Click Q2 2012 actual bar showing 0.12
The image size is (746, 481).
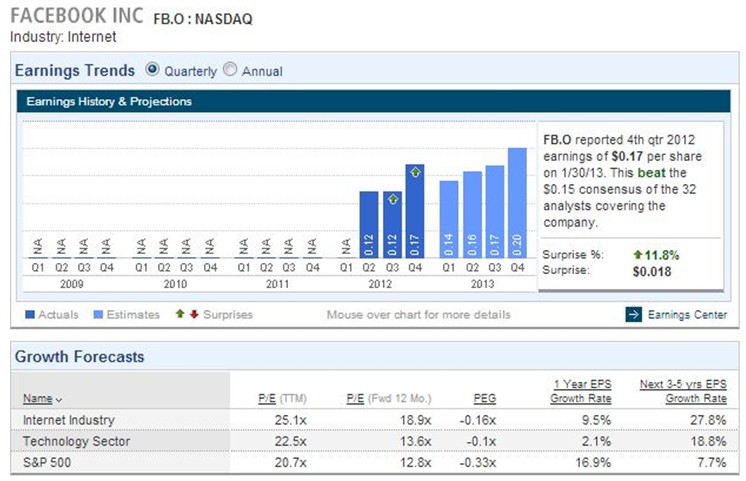pyautogui.click(x=368, y=226)
